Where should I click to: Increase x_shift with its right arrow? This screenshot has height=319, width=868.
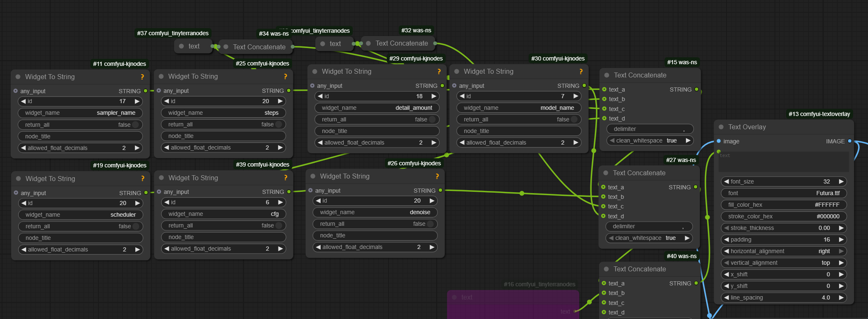pyautogui.click(x=841, y=274)
